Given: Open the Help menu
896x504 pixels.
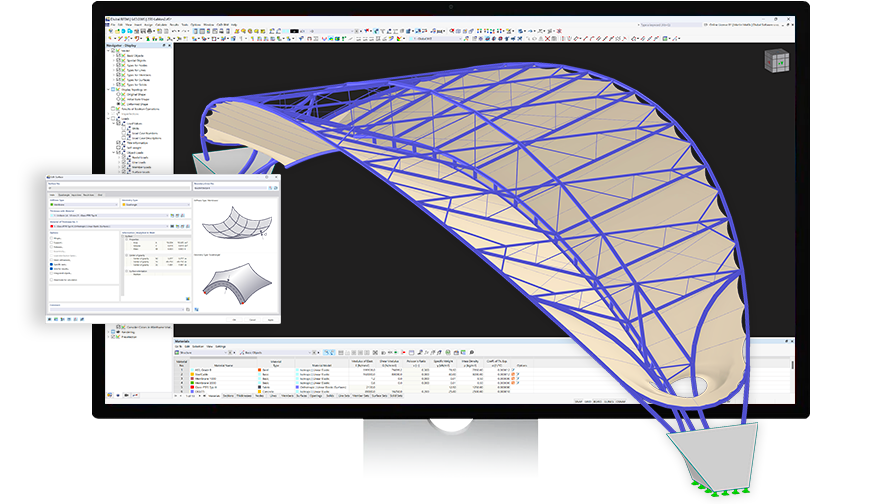Looking at the screenshot, I should (x=234, y=25).
